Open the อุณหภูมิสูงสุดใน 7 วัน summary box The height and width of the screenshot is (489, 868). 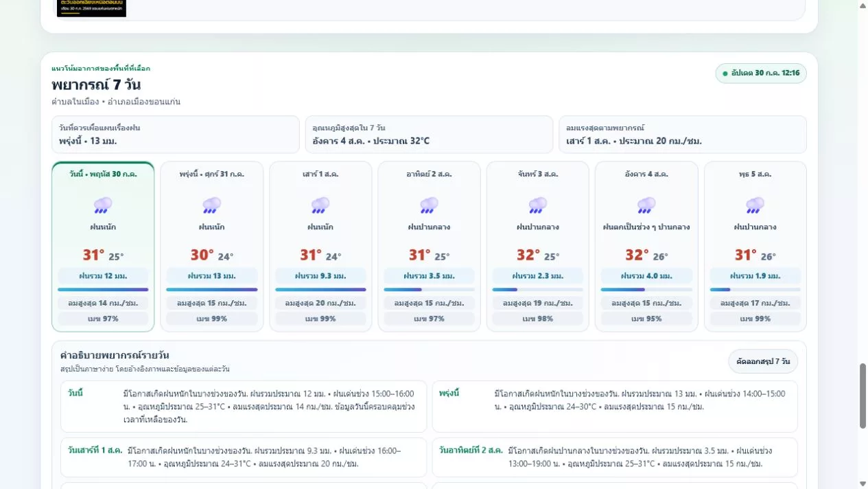click(x=429, y=135)
